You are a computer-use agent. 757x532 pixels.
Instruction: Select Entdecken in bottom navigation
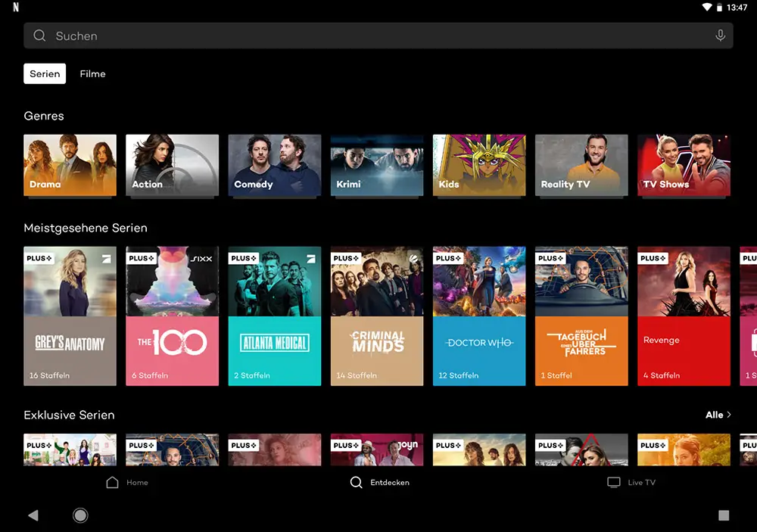(380, 482)
